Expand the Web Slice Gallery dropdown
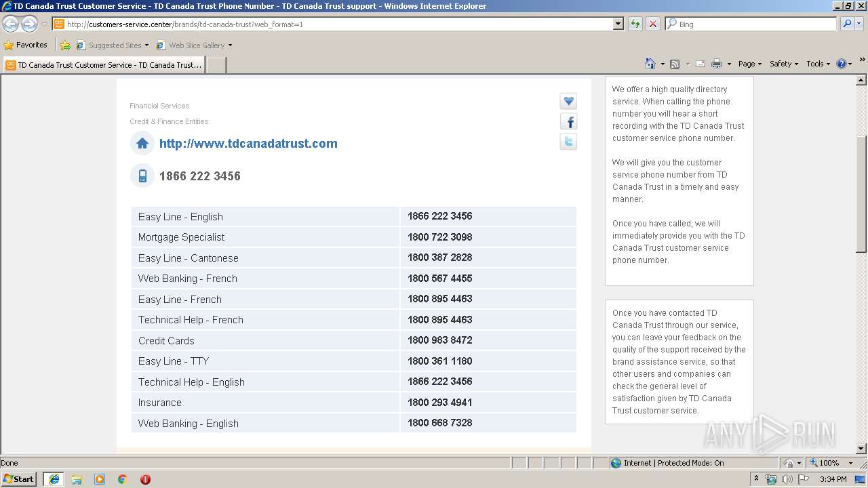The height and width of the screenshot is (488, 868). pyautogui.click(x=230, y=45)
